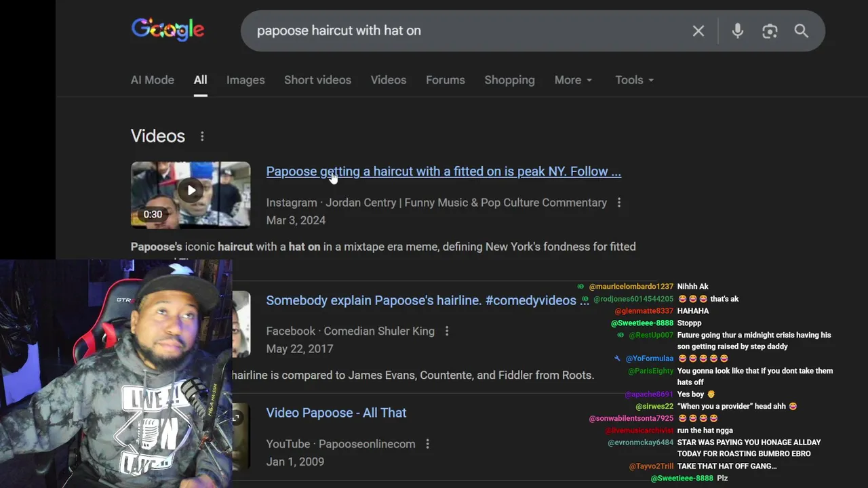Click chat username @evronmckay6484
Viewport: 868px width, 488px height.
pos(641,443)
